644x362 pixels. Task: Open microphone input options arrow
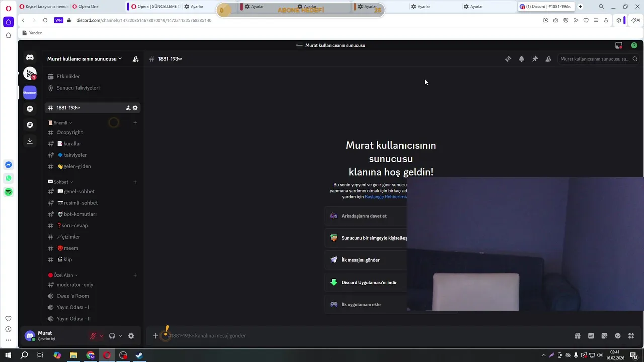tap(101, 336)
